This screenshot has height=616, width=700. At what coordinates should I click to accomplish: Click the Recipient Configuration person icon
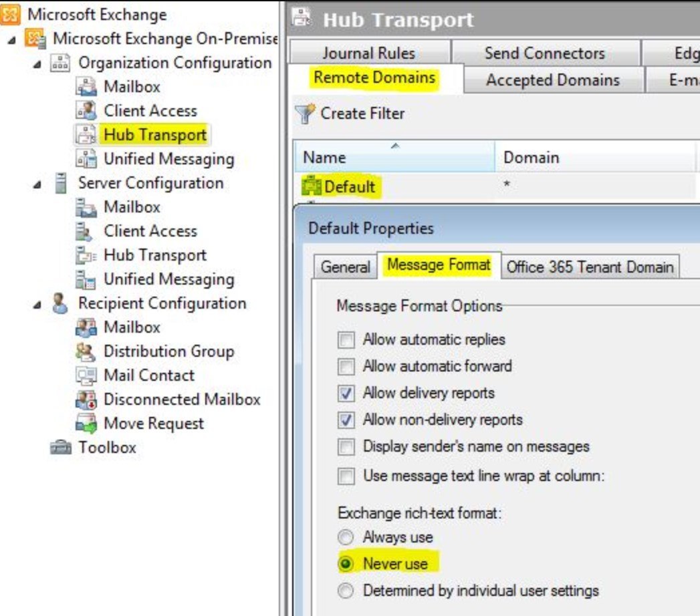(x=60, y=303)
